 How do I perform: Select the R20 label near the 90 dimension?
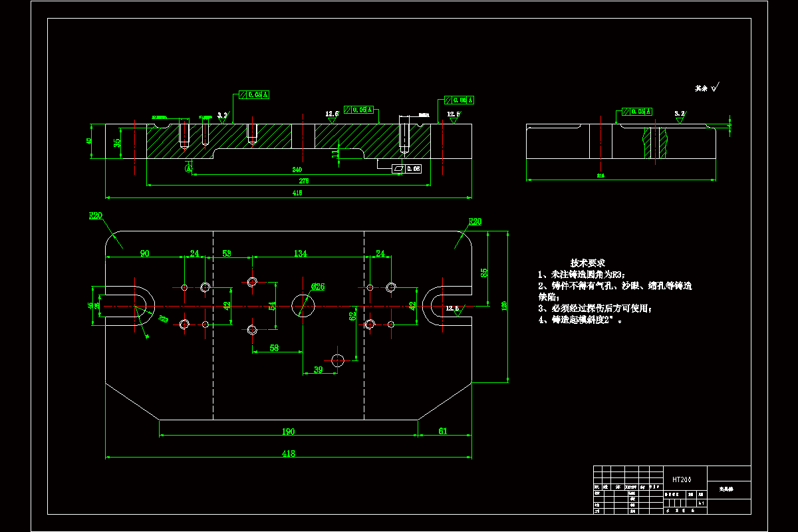(96, 215)
